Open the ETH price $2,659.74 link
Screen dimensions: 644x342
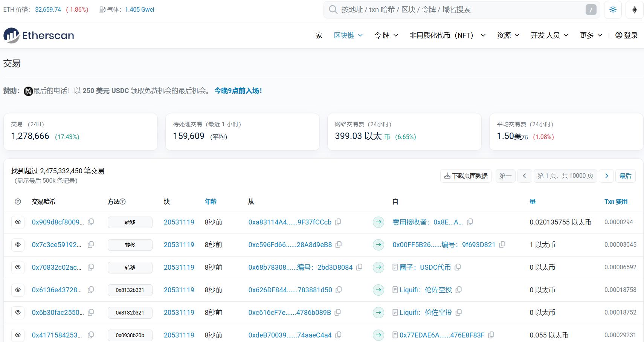coord(48,10)
